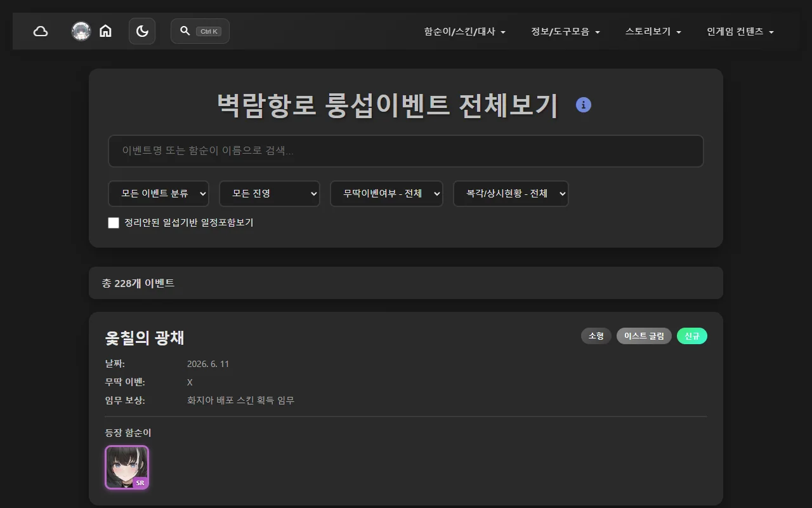Viewport: 812px width, 508px height.
Task: Click the 벽람항로 룽섭이벤트 전체보기 heading
Action: pyautogui.click(x=387, y=105)
